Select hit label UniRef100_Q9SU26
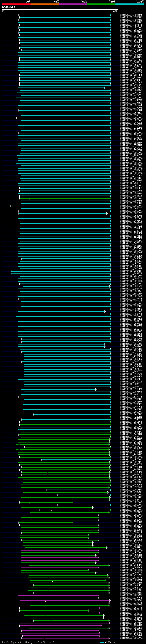This screenshot has height=644, width=146. click(131, 85)
